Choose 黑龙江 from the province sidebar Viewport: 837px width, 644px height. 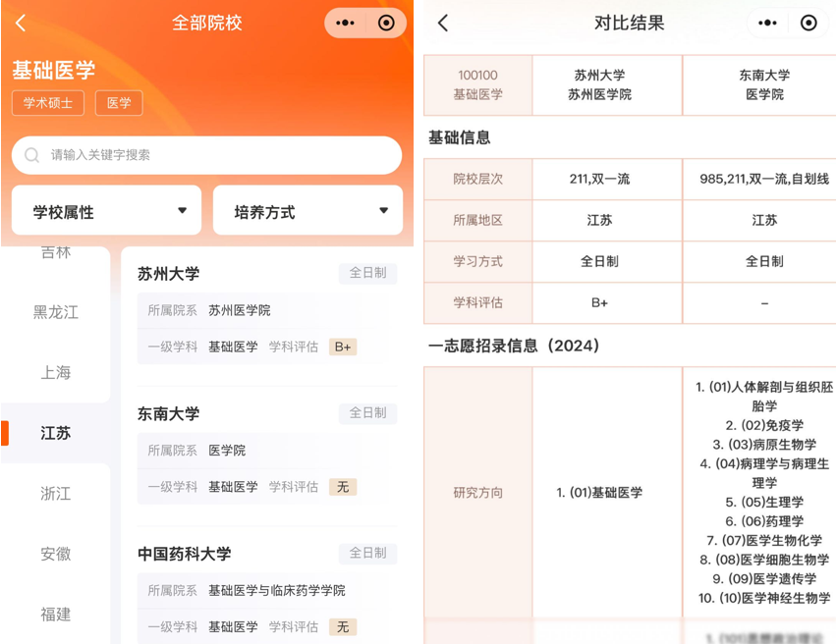pos(56,312)
